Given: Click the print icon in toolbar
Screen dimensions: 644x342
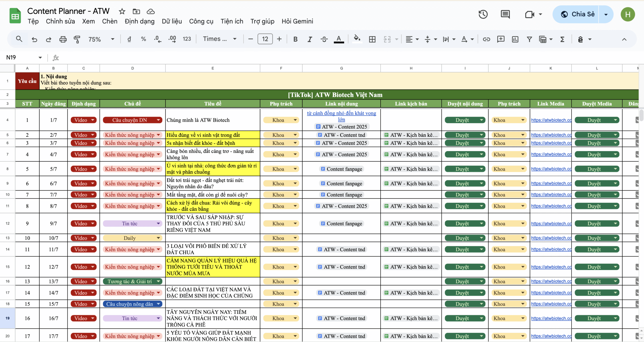Looking at the screenshot, I should point(63,39).
